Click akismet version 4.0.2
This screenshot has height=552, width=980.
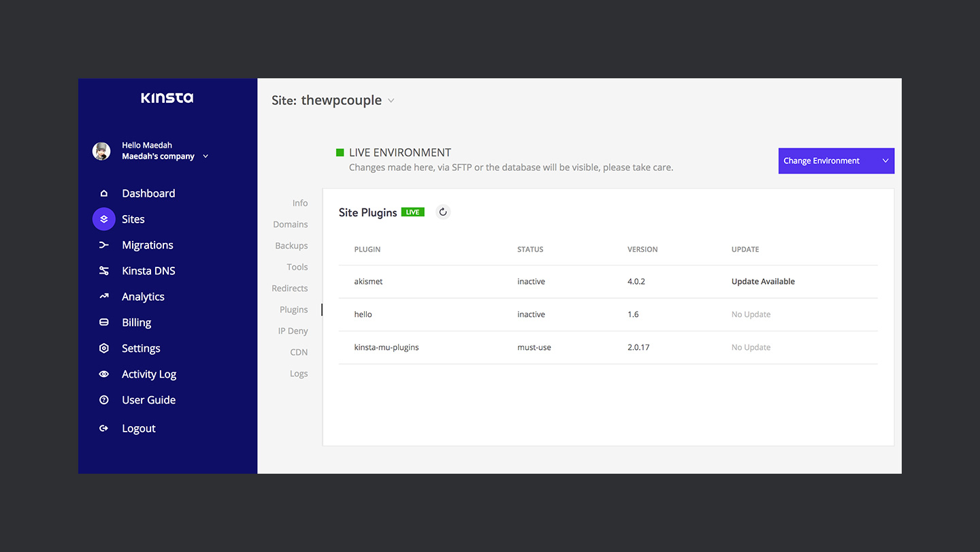point(636,282)
